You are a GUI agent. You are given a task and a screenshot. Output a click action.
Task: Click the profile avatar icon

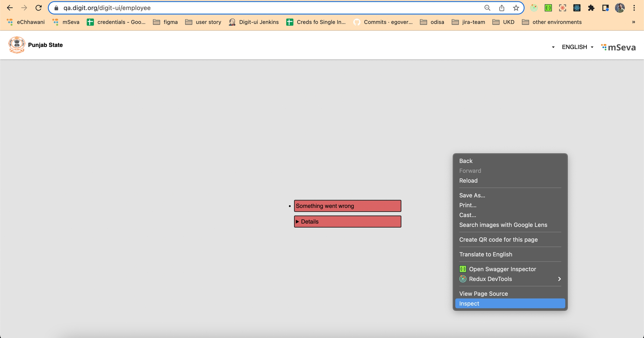pos(620,8)
